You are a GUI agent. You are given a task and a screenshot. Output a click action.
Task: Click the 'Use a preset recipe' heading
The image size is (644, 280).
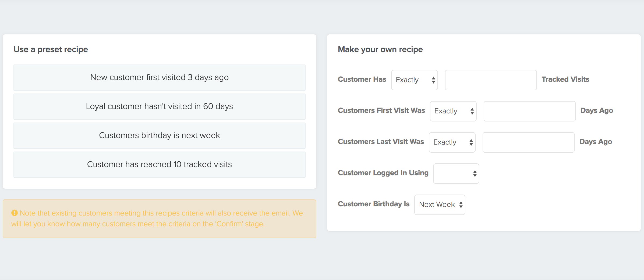click(51, 49)
